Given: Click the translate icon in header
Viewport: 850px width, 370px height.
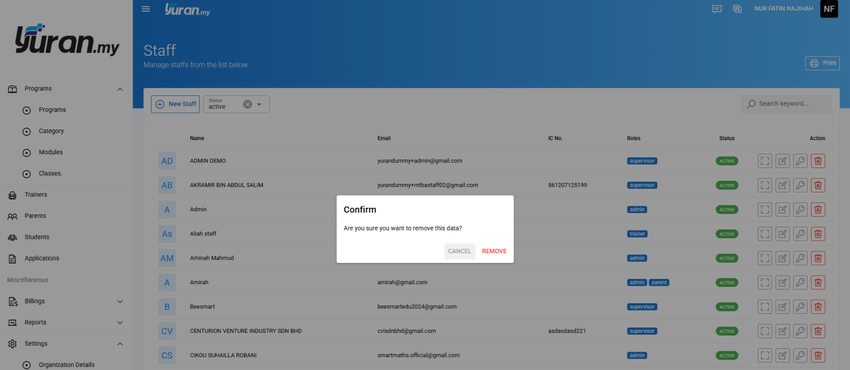Looking at the screenshot, I should 737,9.
